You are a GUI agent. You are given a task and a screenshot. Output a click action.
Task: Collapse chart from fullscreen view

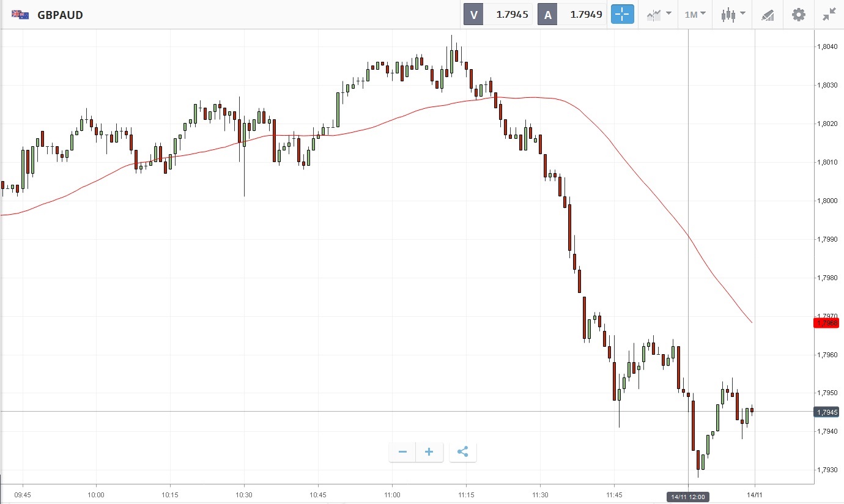[829, 14]
